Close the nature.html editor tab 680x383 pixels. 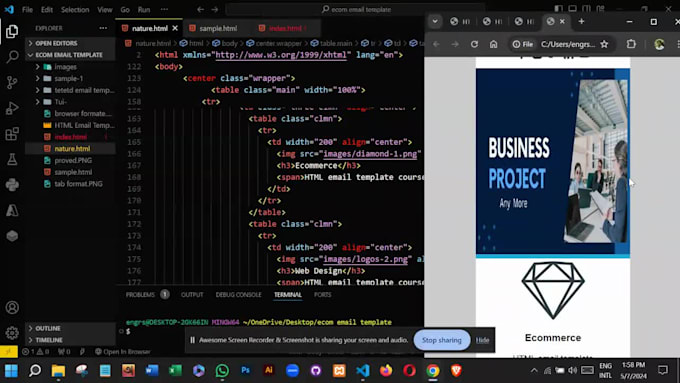tap(175, 28)
